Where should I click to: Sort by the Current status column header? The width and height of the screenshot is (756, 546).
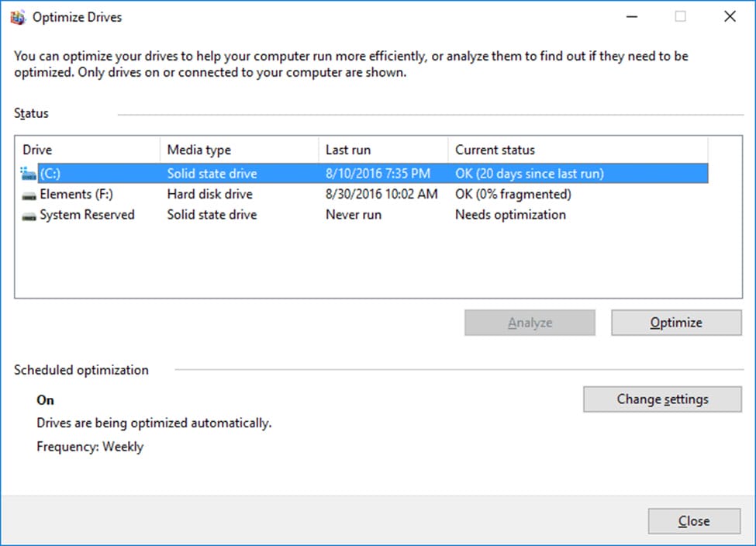point(578,150)
